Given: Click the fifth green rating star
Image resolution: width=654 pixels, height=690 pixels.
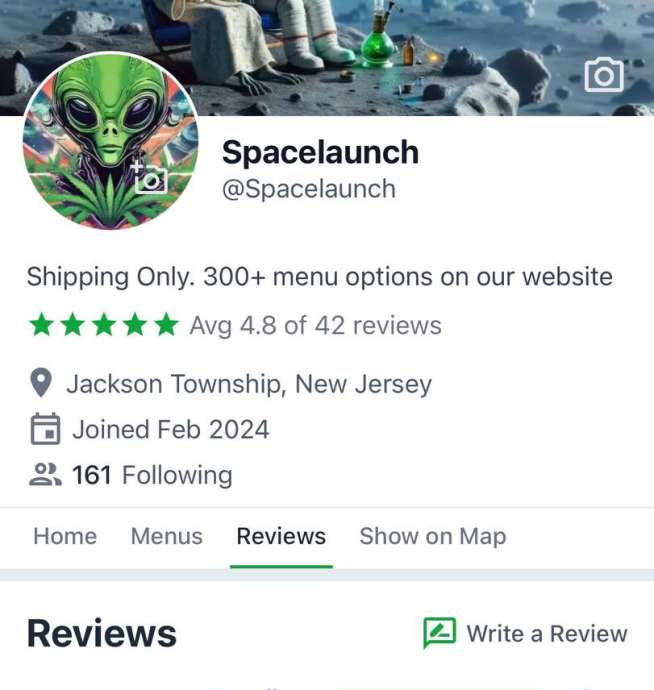Looking at the screenshot, I should point(166,325).
